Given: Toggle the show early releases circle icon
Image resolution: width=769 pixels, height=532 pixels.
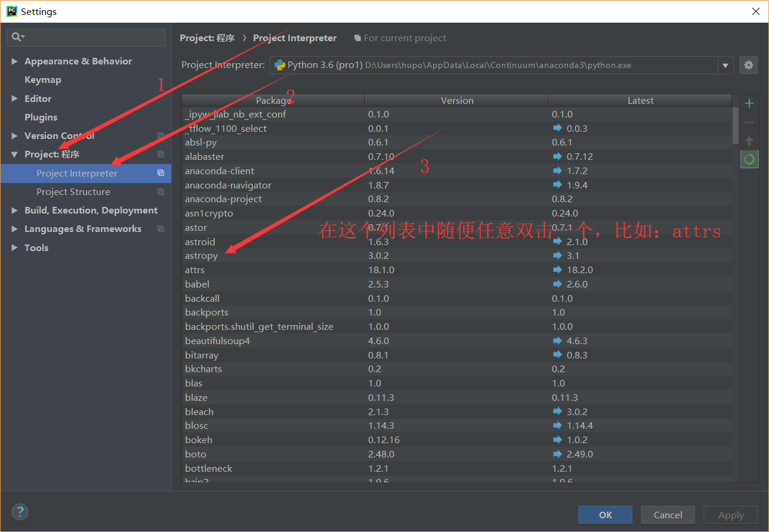Looking at the screenshot, I should (x=749, y=159).
